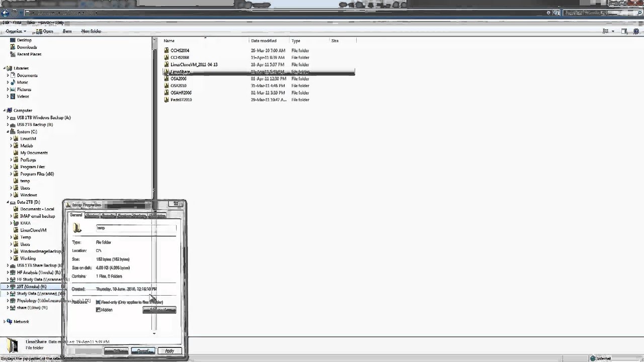Screen dimensions: 644x362
Task: Collapse the Data 2TB (D:) drive node
Action: 8,202
